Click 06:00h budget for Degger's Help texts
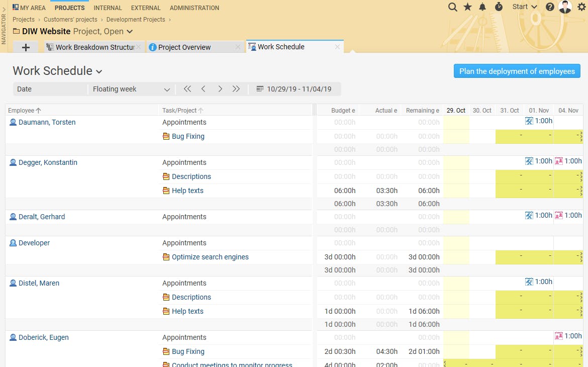588x367 pixels. [x=345, y=191]
